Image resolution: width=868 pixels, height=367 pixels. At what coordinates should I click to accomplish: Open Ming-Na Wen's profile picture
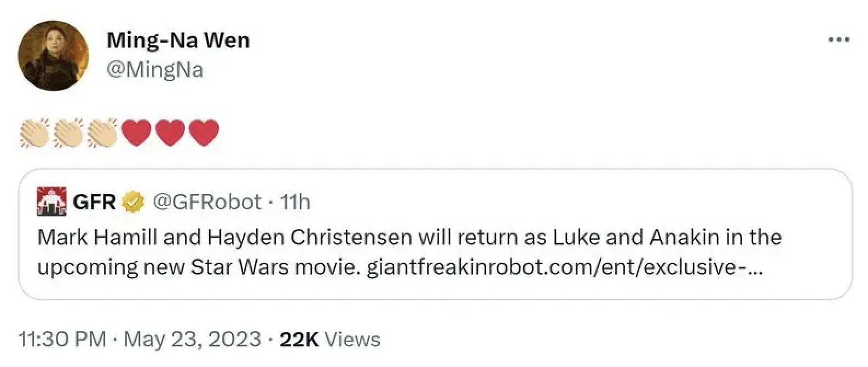pyautogui.click(x=53, y=56)
